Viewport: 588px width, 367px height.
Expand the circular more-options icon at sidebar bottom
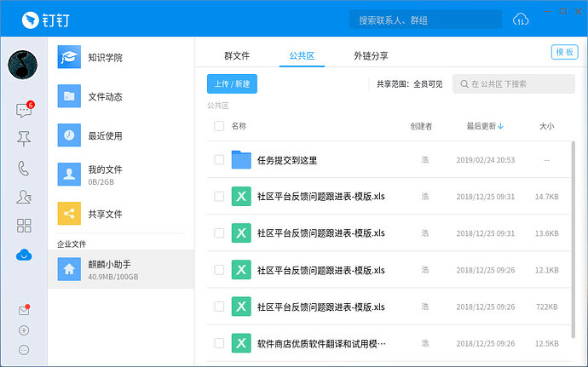coord(24,349)
